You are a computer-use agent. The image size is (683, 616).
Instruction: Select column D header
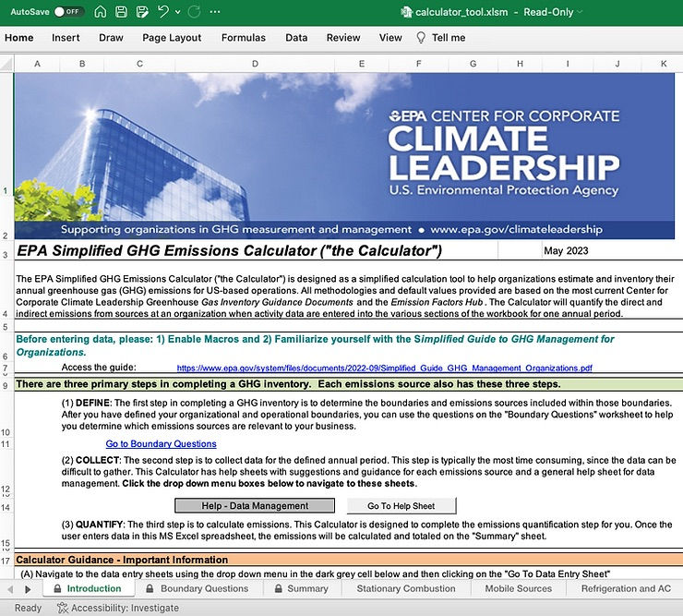tap(255, 64)
